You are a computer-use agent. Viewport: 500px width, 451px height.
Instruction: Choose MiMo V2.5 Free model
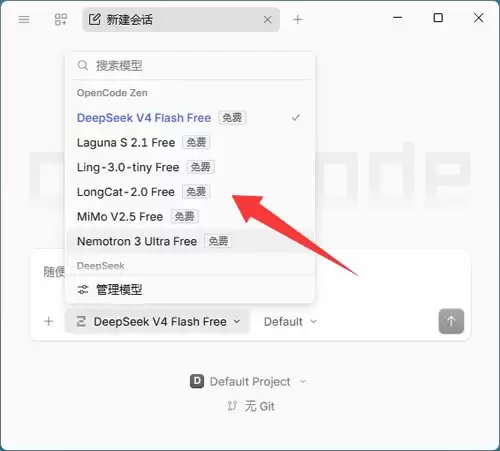190,217
